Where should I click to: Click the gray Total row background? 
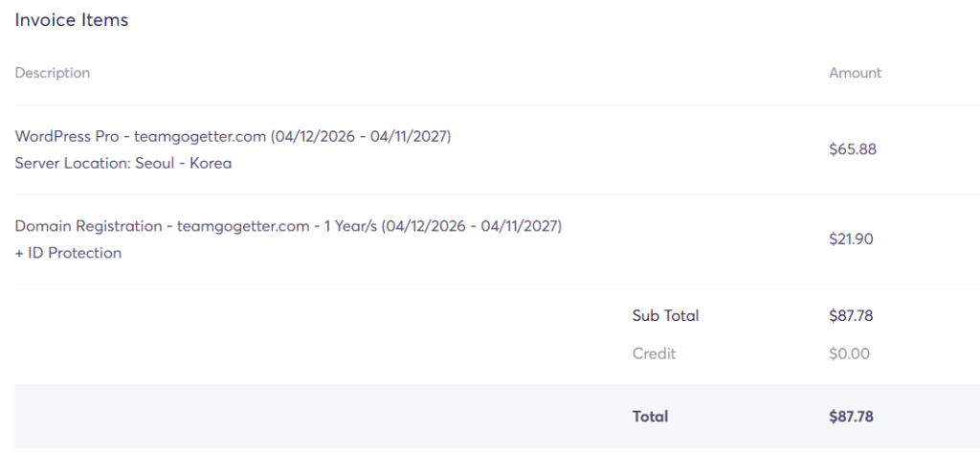coord(497,416)
